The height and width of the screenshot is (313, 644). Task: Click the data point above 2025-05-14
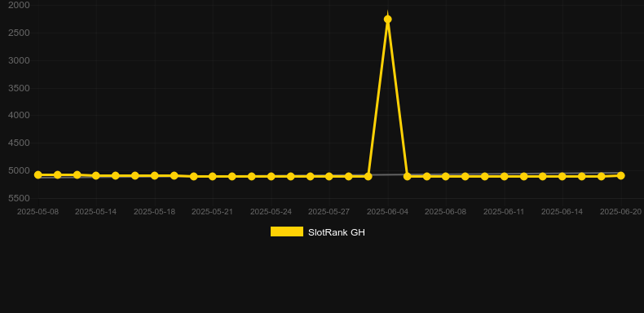[x=96, y=176]
